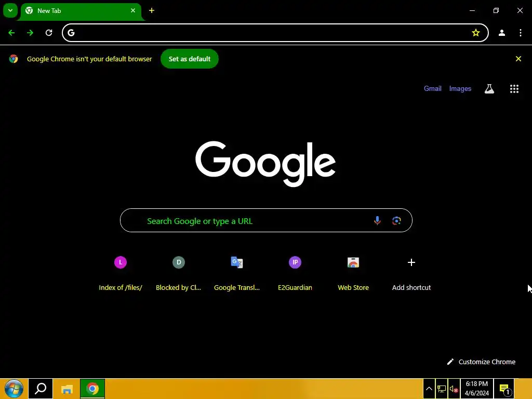
Task: Focus the address bar field
Action: click(x=275, y=33)
